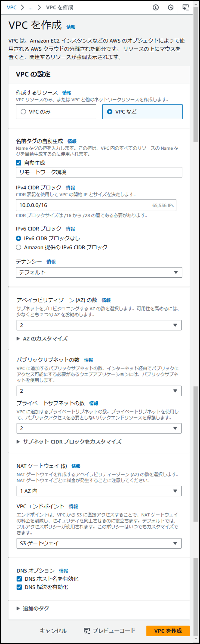Open the CloudShell terminal icon in header
The height and width of the screenshot is (644, 200).
tap(185, 7)
